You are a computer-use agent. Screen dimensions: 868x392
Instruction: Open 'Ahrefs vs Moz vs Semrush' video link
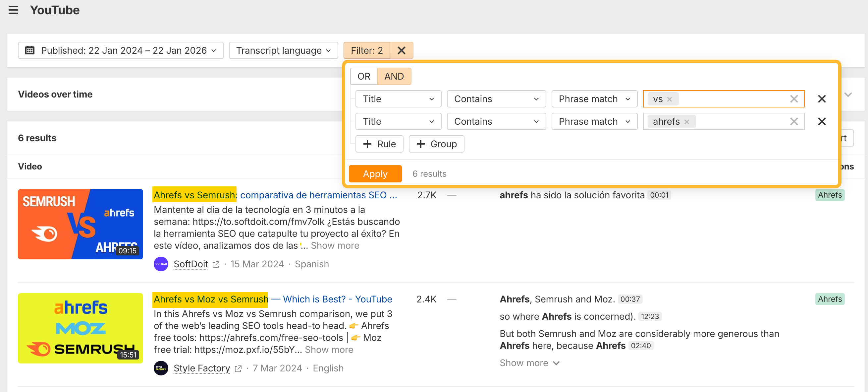click(x=273, y=299)
